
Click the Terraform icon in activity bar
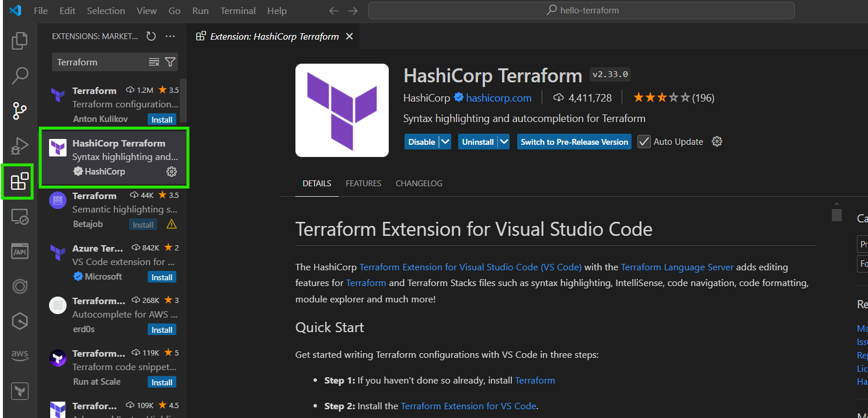tap(19, 391)
